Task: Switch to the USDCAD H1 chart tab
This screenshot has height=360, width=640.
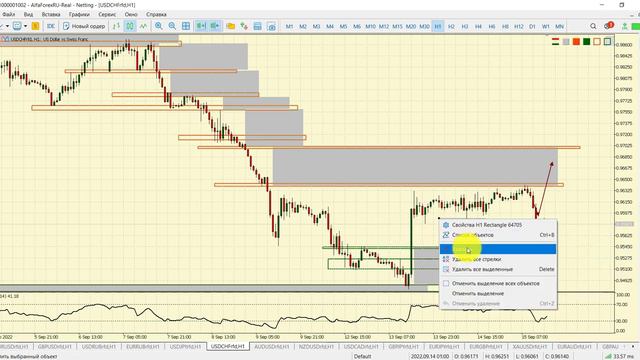Action: click(x=361, y=347)
